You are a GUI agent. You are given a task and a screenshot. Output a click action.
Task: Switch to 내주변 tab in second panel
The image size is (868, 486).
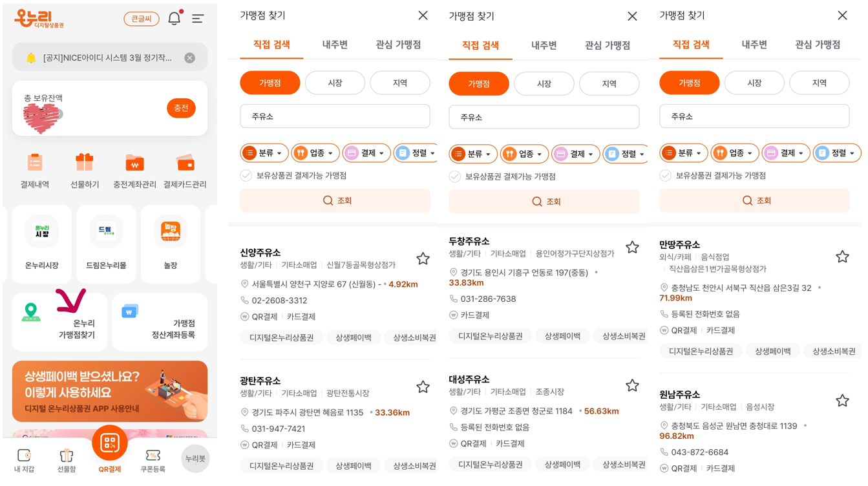coord(544,45)
